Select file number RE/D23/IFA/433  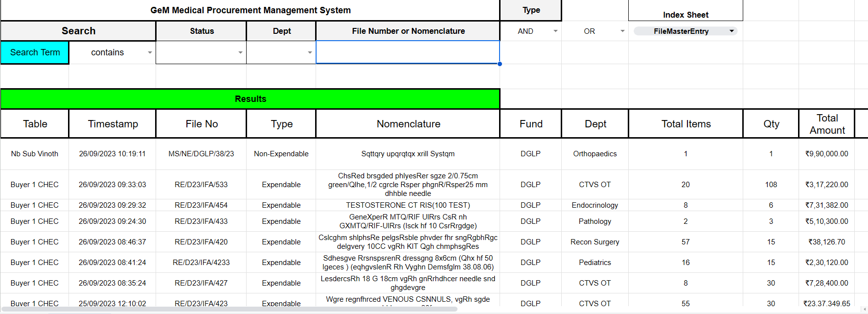click(201, 221)
